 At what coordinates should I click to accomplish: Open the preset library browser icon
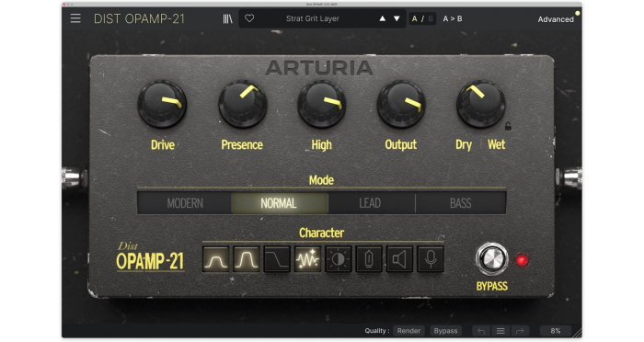pyautogui.click(x=227, y=19)
